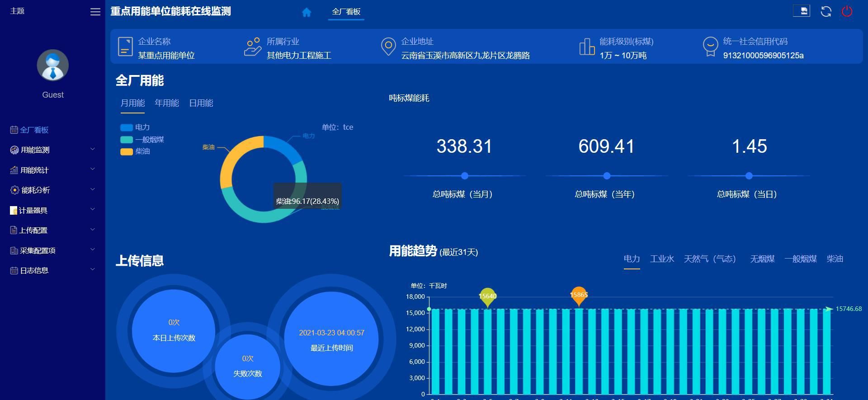This screenshot has height=400, width=868.
Task: Click the Guest avatar picture
Action: coord(53,65)
